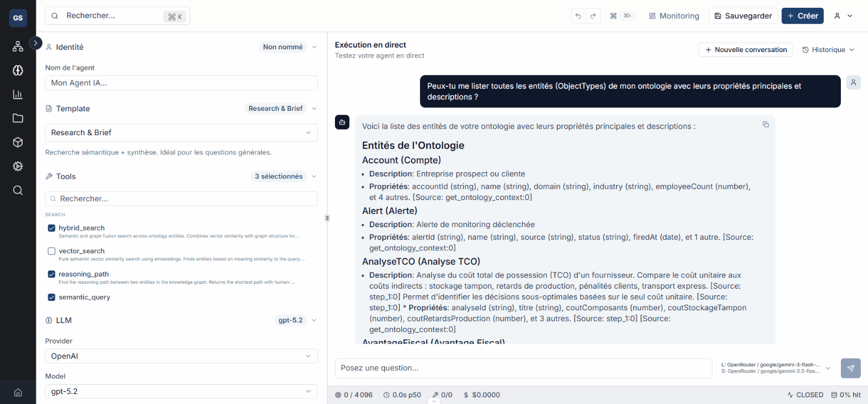Click the cube icon in left sidebar

click(x=18, y=142)
